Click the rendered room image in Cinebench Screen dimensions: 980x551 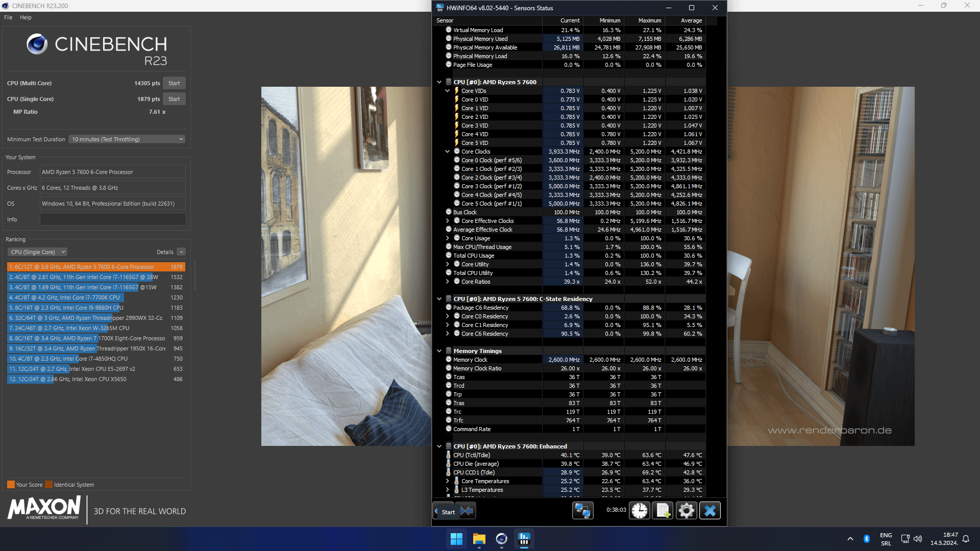click(x=347, y=266)
